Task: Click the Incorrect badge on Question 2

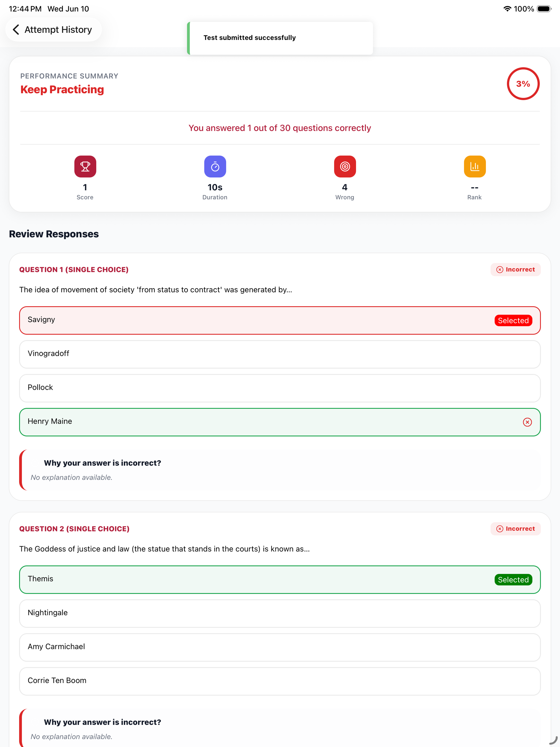Action: [515, 529]
